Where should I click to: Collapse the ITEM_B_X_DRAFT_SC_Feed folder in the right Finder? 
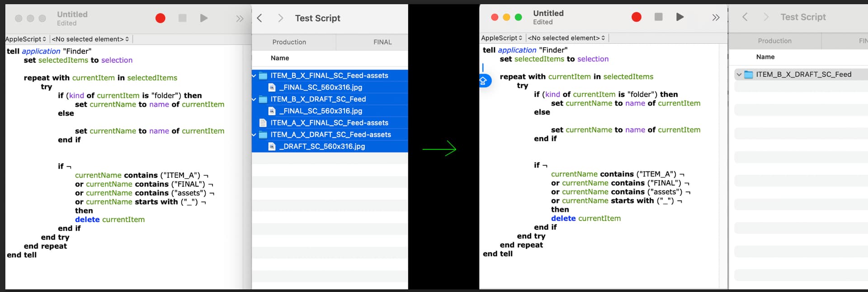tap(739, 74)
